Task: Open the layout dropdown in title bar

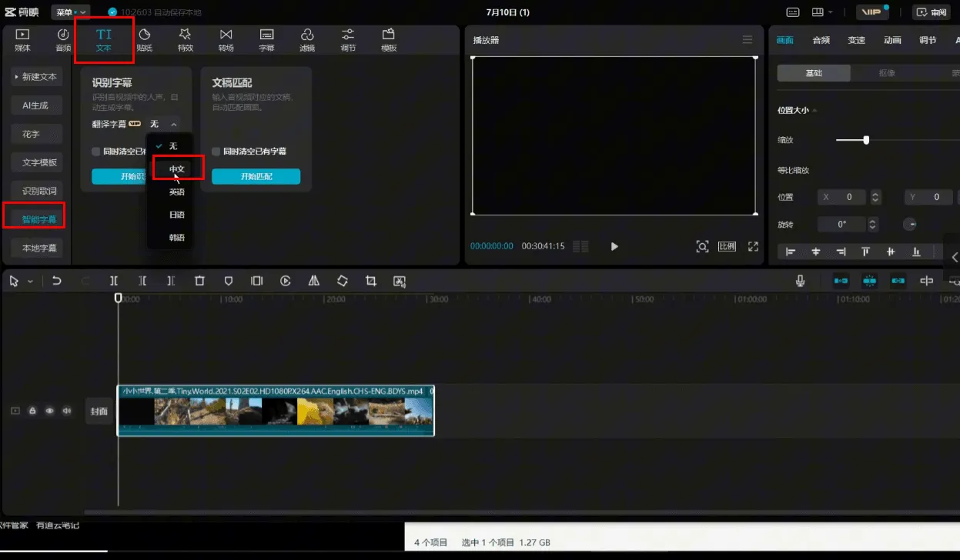Action: [822, 12]
